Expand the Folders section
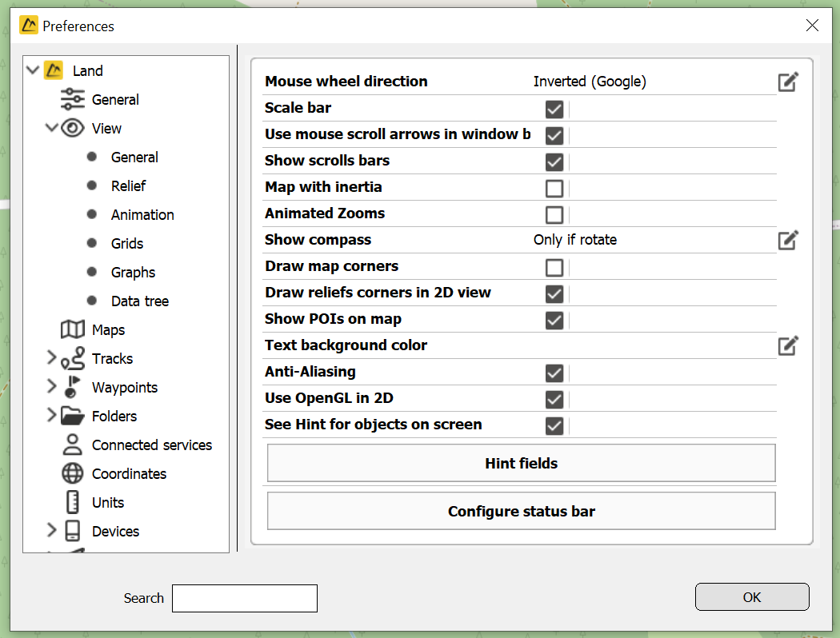 [51, 416]
